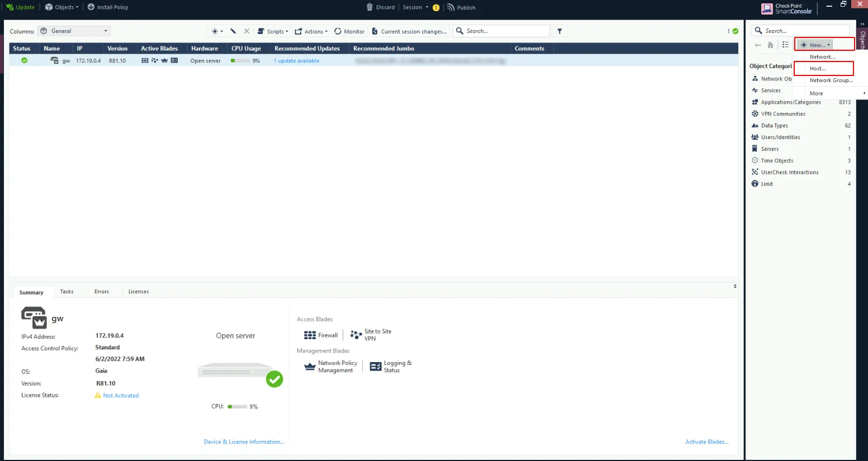Click the gw gateway icon in the table

click(x=54, y=60)
